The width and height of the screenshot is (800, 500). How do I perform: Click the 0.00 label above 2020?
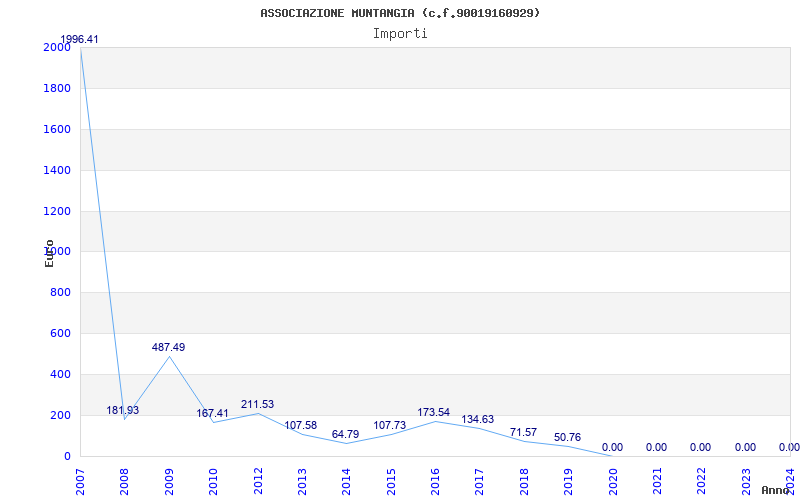(x=612, y=447)
